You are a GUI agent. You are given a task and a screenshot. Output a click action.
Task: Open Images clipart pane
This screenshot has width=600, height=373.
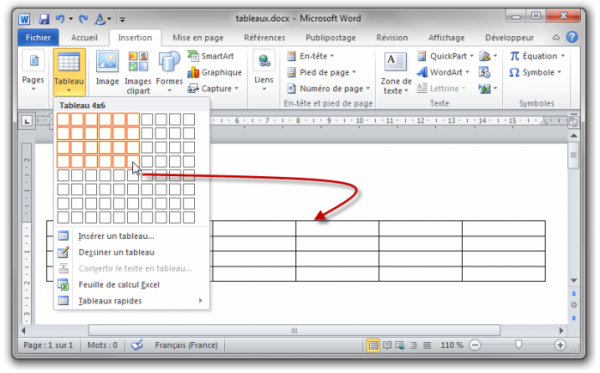point(138,73)
